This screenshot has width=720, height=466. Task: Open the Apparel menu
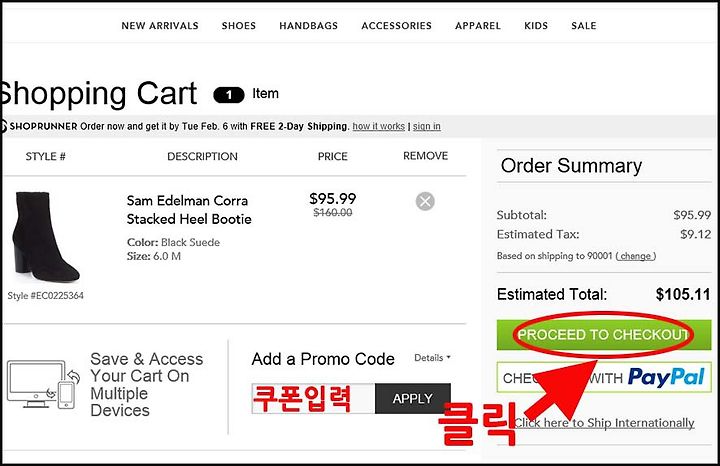pyautogui.click(x=478, y=26)
